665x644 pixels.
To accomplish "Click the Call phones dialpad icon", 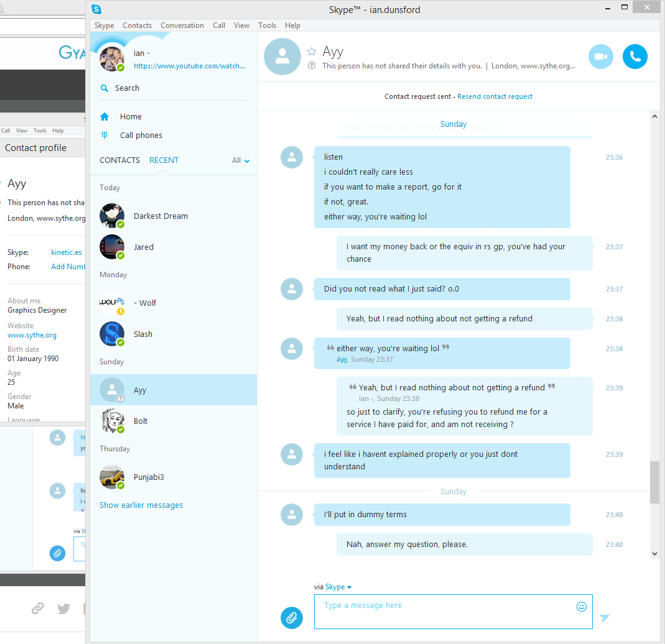I will coord(105,135).
